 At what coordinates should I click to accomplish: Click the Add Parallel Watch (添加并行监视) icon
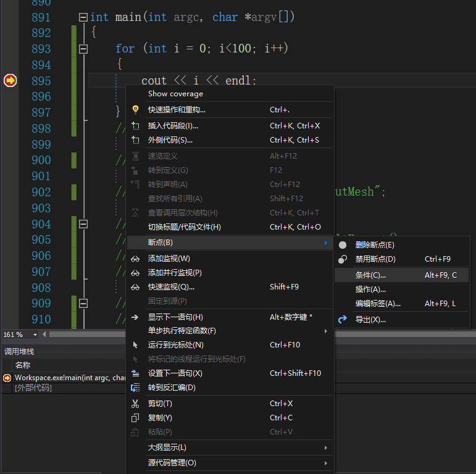135,273
